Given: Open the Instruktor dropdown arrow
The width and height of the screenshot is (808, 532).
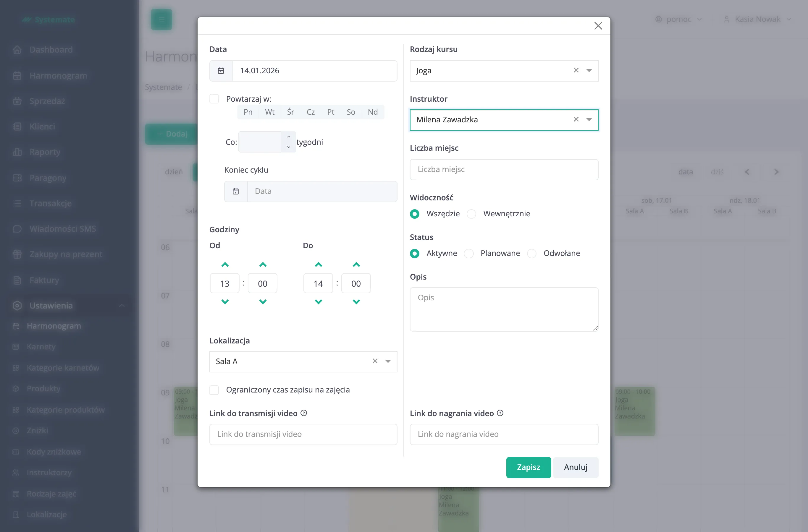Looking at the screenshot, I should coord(589,119).
